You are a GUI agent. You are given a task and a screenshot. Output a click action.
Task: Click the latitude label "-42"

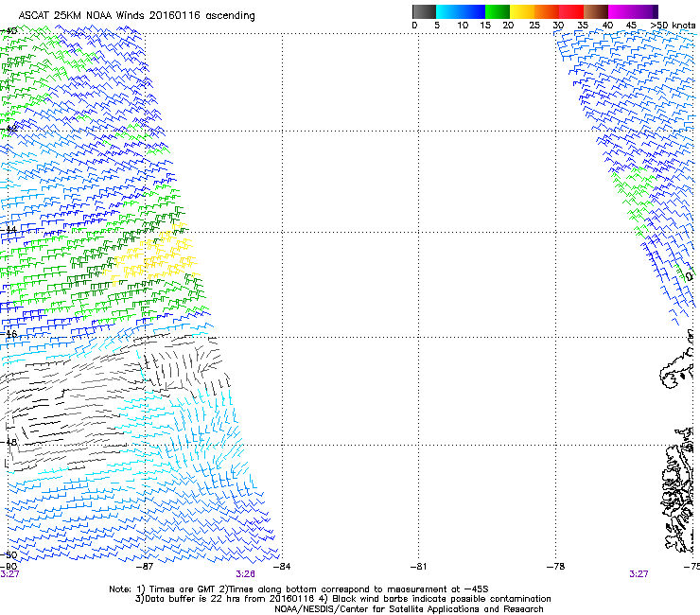[9, 129]
